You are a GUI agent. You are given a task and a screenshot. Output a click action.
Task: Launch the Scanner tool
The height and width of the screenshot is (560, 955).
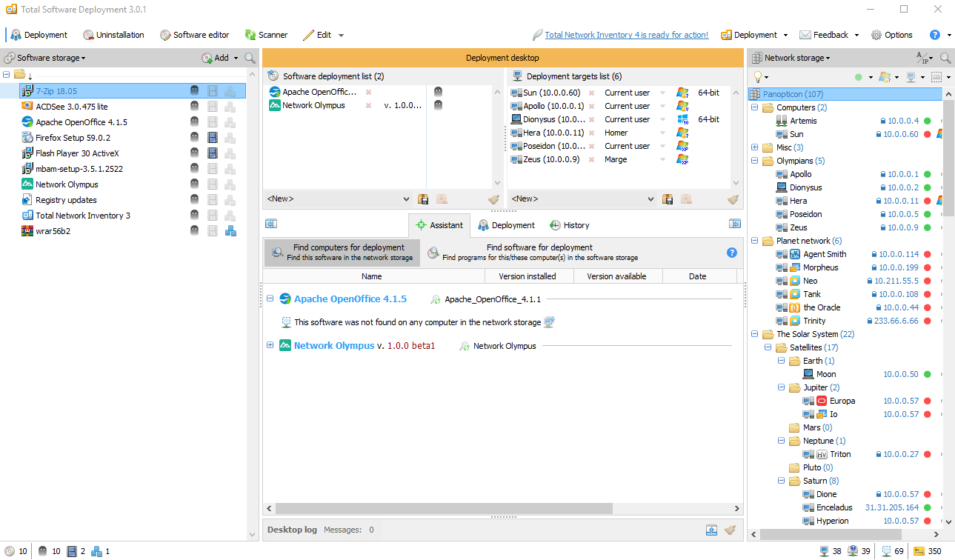point(267,35)
